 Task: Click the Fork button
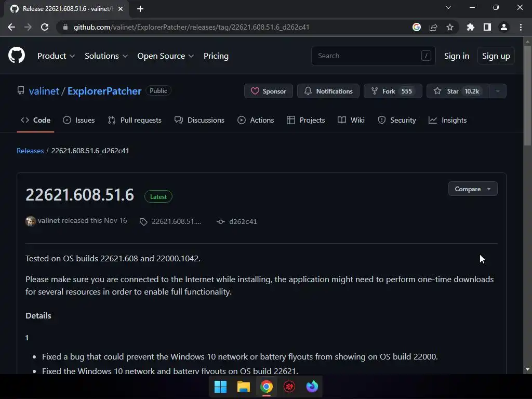tap(393, 91)
